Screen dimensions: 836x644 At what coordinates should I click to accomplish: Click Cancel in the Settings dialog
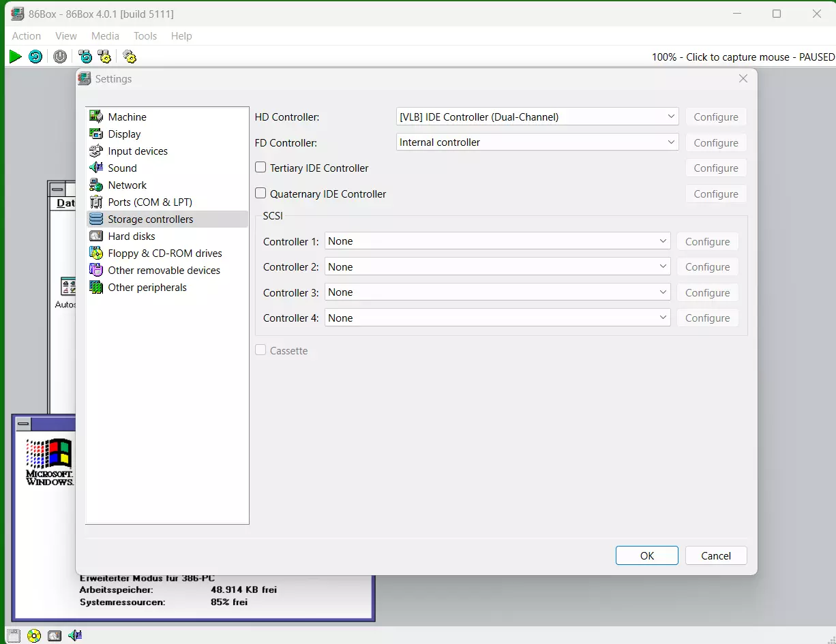[716, 555]
